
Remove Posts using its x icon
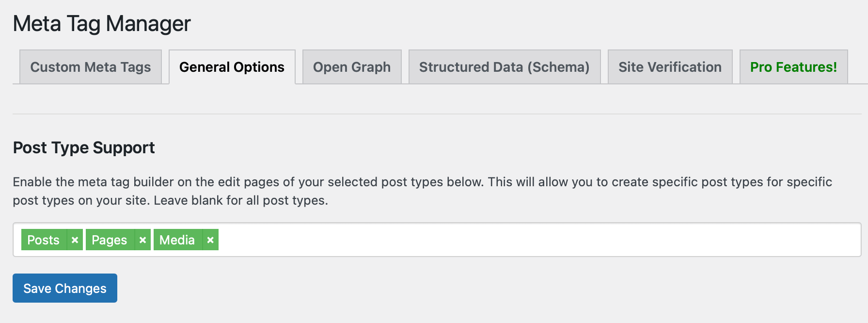click(75, 240)
